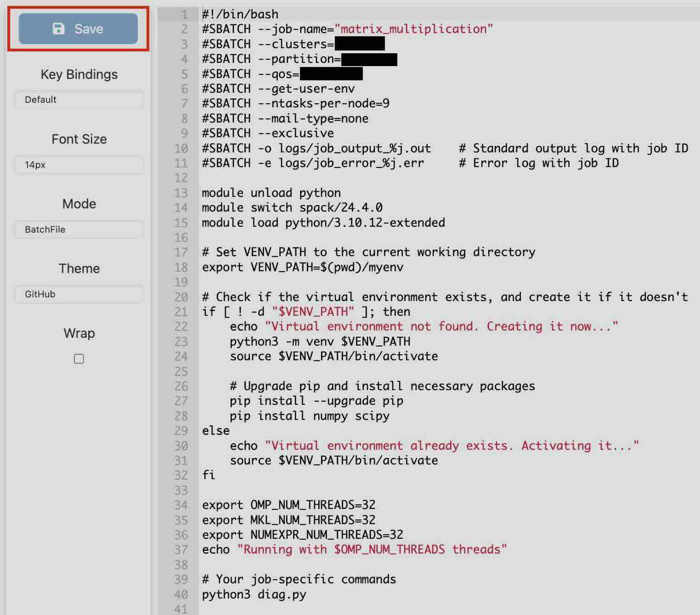700x615 pixels.
Task: Click the floppy disk icon on Save
Action: pos(59,29)
